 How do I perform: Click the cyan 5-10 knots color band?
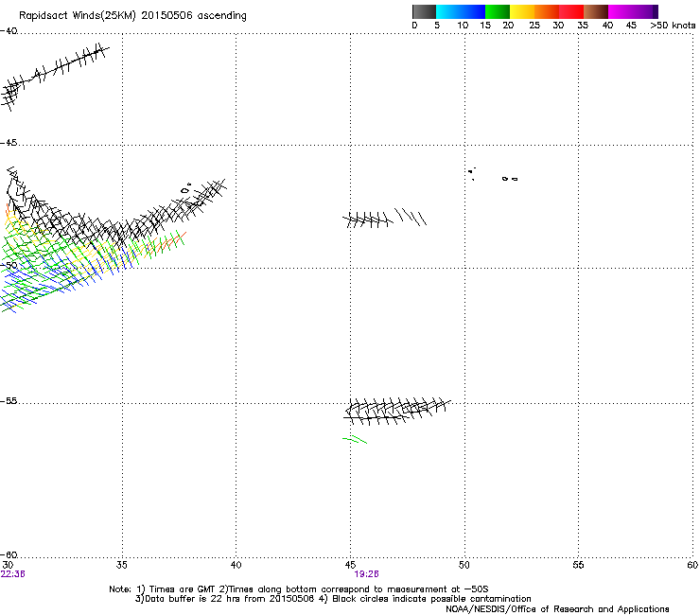448,11
